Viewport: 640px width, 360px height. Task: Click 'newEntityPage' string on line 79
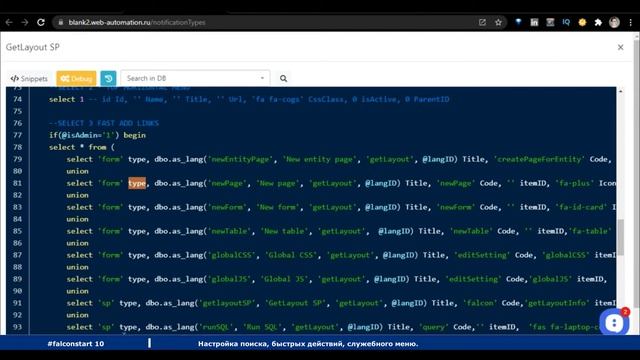(240, 159)
